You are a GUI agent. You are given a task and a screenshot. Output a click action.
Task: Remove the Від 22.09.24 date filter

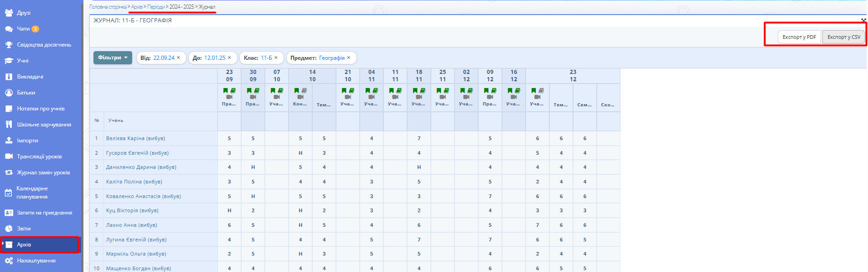[179, 58]
